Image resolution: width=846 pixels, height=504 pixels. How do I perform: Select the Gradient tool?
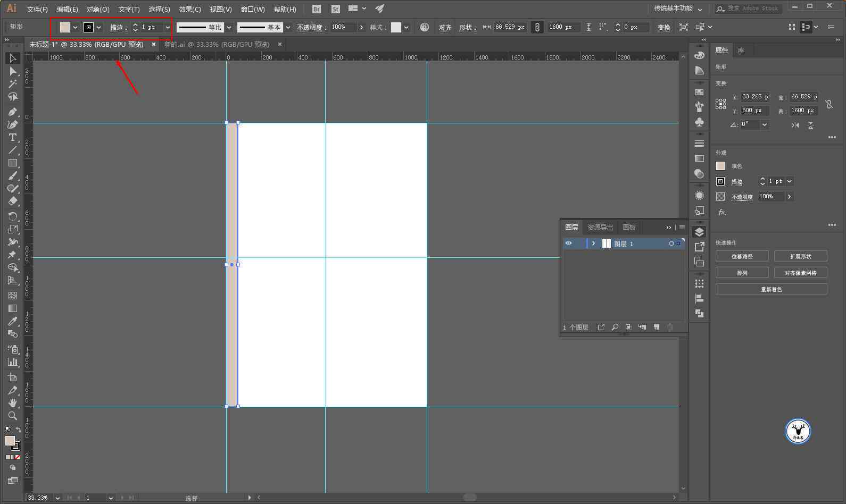click(x=13, y=308)
